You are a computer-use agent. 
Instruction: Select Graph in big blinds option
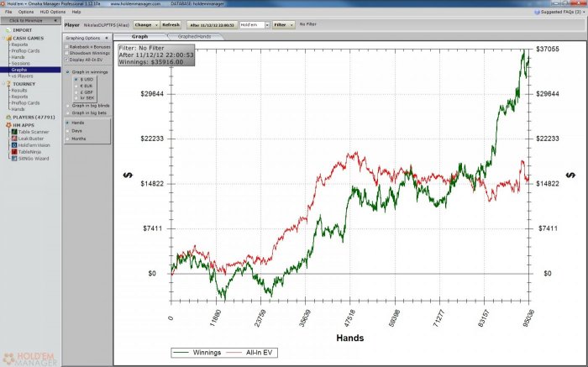tap(68, 106)
